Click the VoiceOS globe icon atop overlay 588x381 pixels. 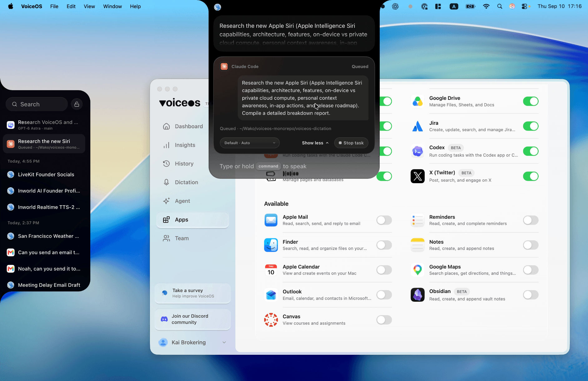click(218, 7)
